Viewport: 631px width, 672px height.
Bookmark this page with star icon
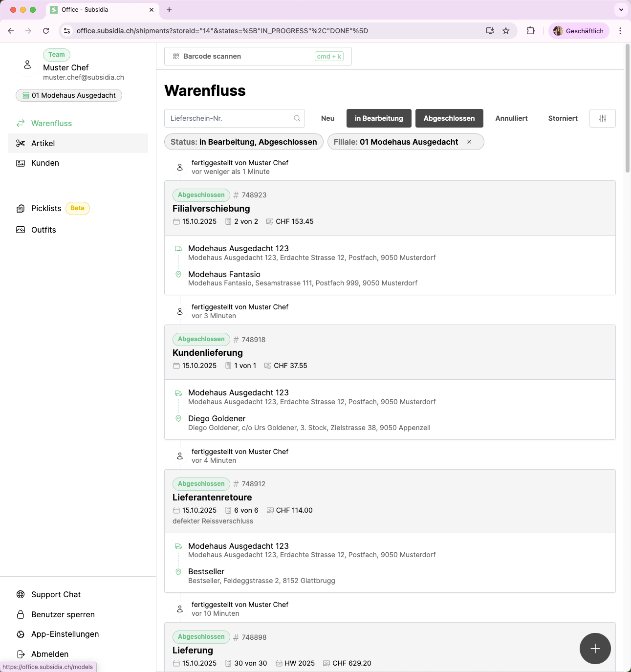point(506,31)
